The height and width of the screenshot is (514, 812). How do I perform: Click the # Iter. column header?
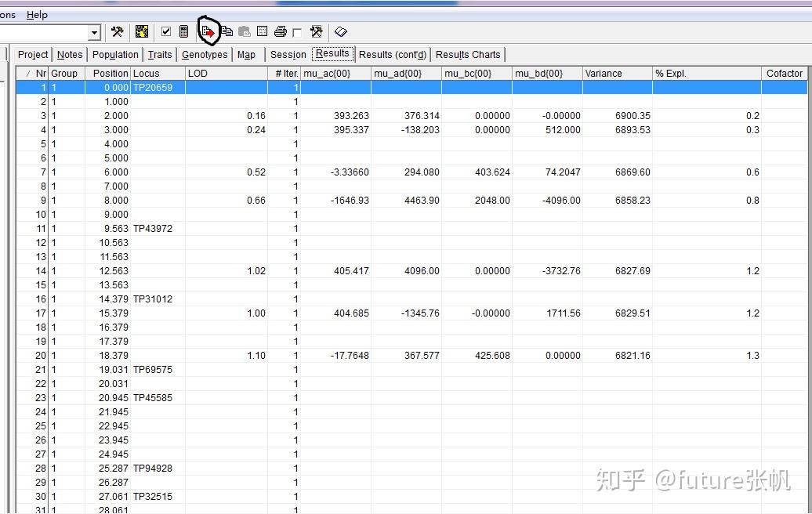coord(284,74)
